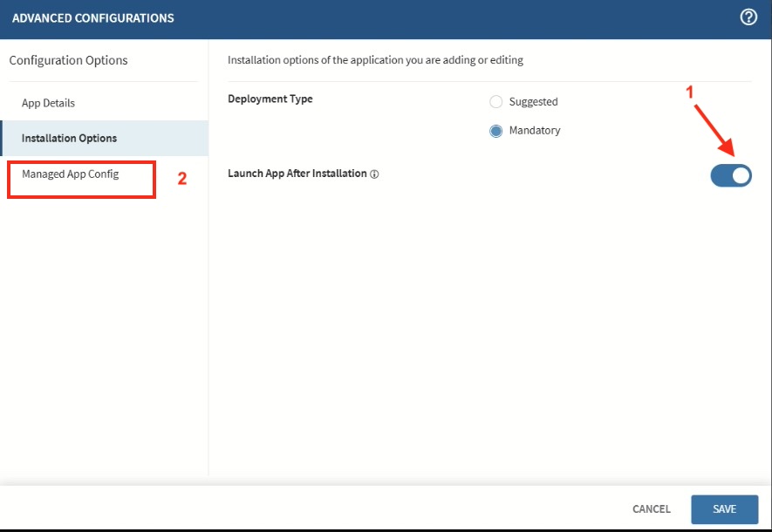Click info icon beside Launch App After Installation
772x532 pixels.
tap(374, 174)
